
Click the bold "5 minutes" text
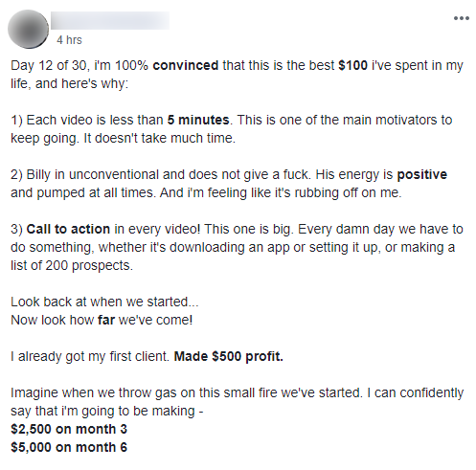tap(198, 120)
